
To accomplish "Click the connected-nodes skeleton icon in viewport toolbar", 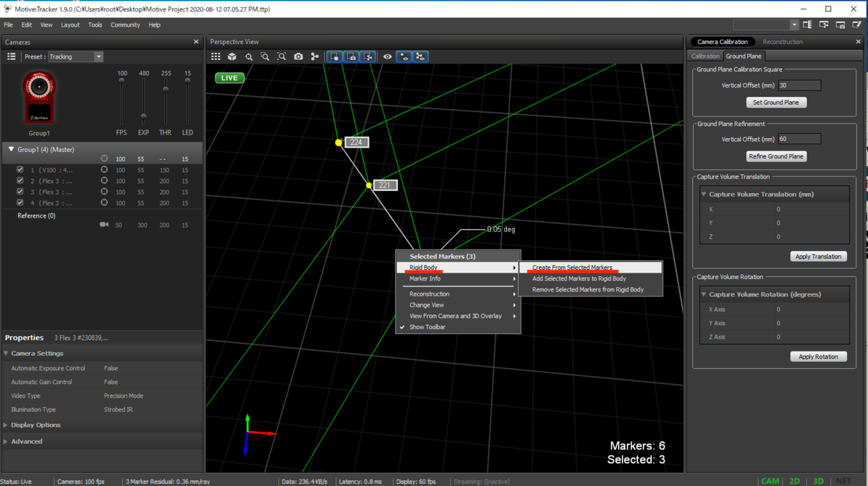I will (x=315, y=56).
